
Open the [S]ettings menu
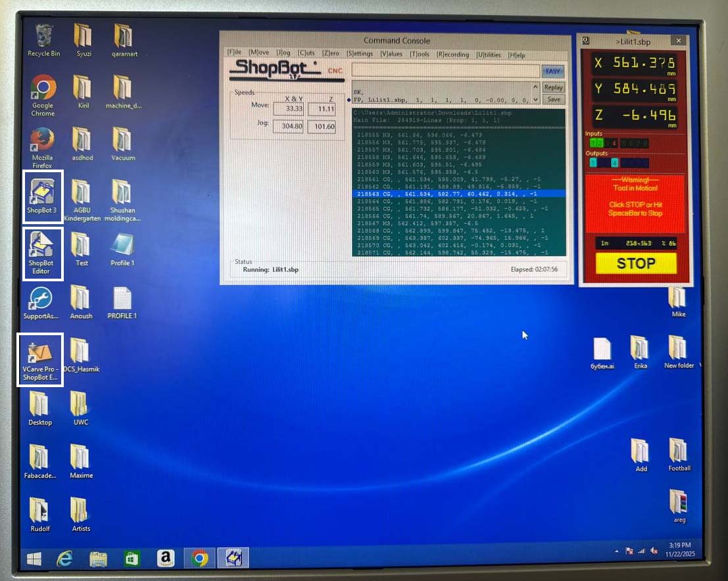360,55
